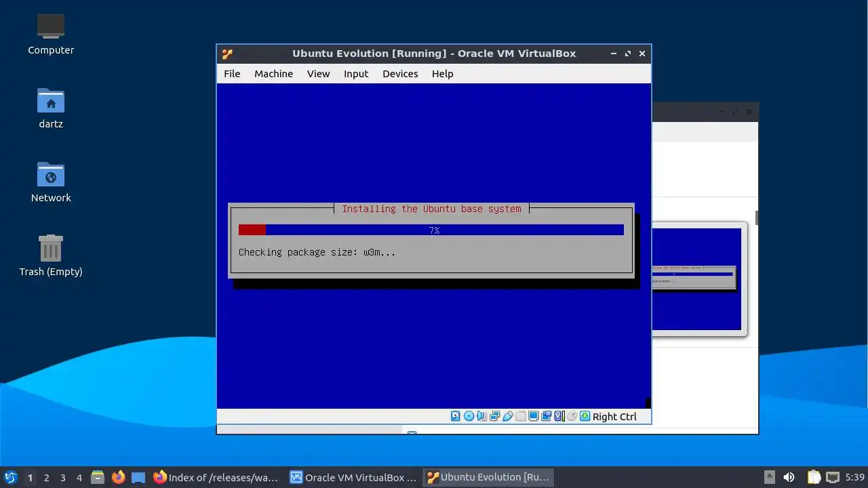Click the wired network tray icon
The width and height of the screenshot is (868, 488).
tap(833, 477)
